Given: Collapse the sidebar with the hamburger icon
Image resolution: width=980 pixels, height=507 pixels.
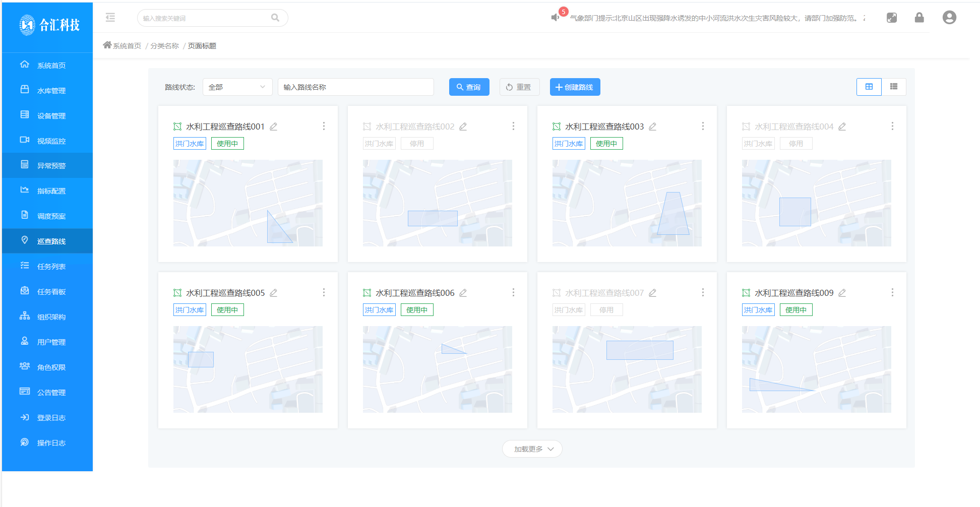Looking at the screenshot, I should pos(110,18).
